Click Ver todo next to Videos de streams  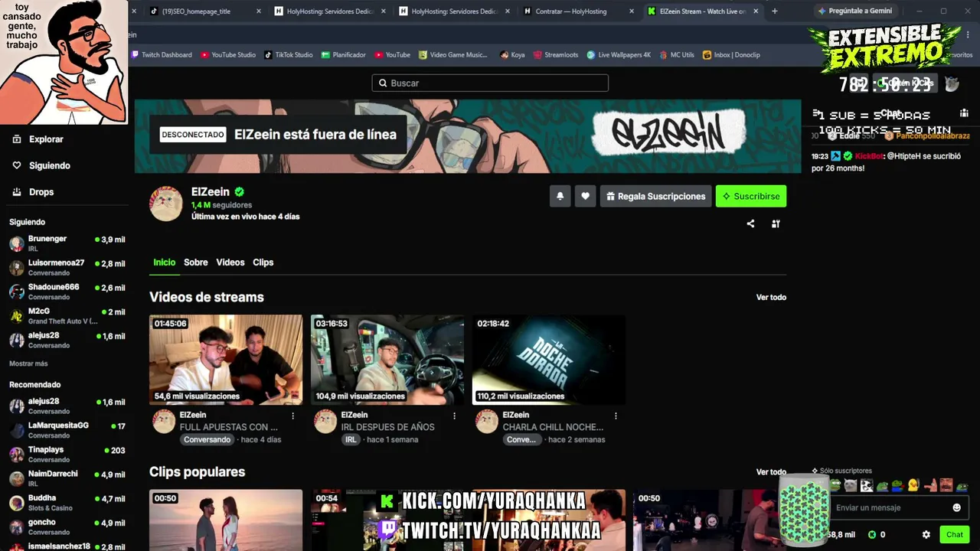[x=771, y=297]
